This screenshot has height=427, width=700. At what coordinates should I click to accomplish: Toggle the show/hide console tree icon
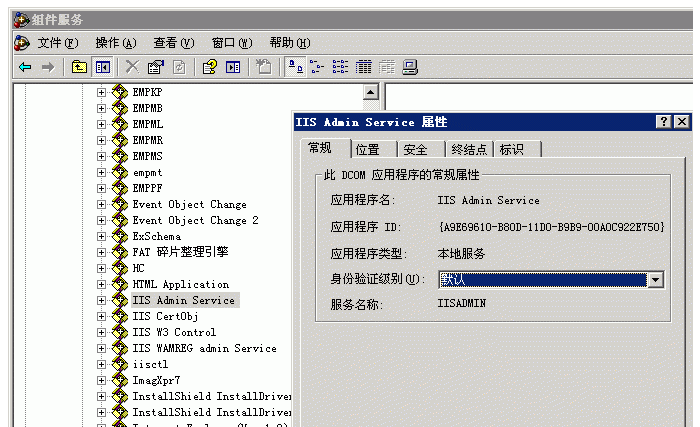102,67
